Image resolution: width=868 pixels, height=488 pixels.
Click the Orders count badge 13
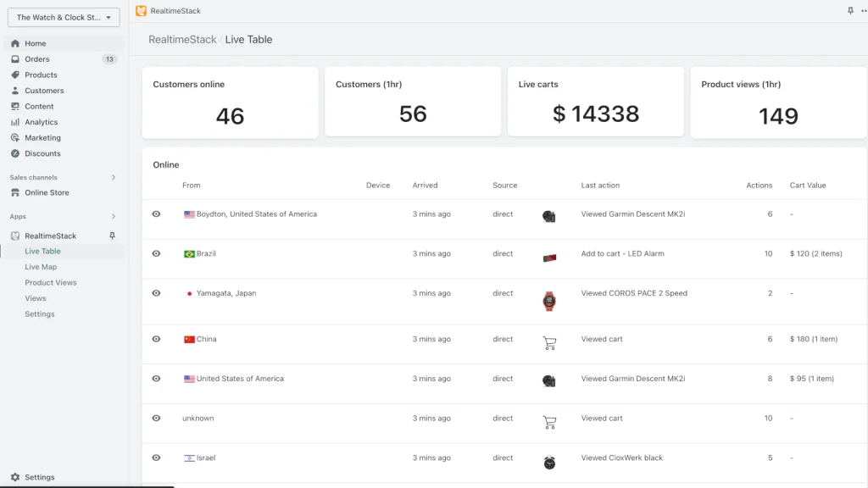coord(109,59)
